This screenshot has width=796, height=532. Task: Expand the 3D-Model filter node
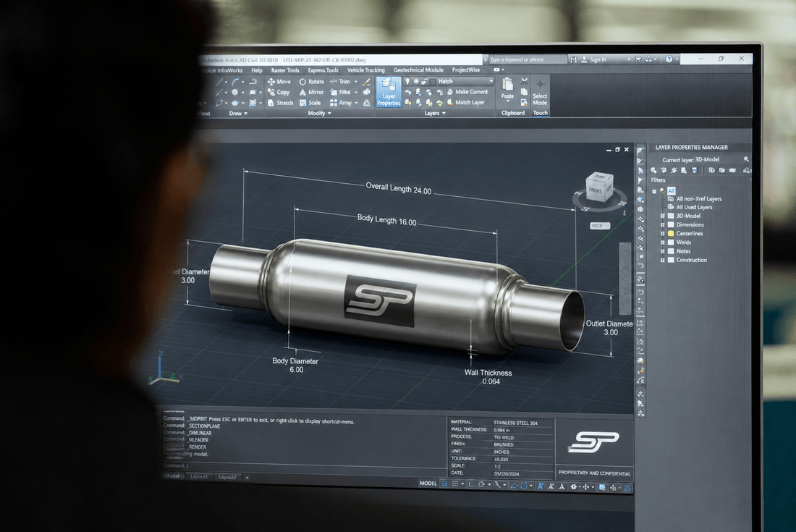[x=662, y=216]
